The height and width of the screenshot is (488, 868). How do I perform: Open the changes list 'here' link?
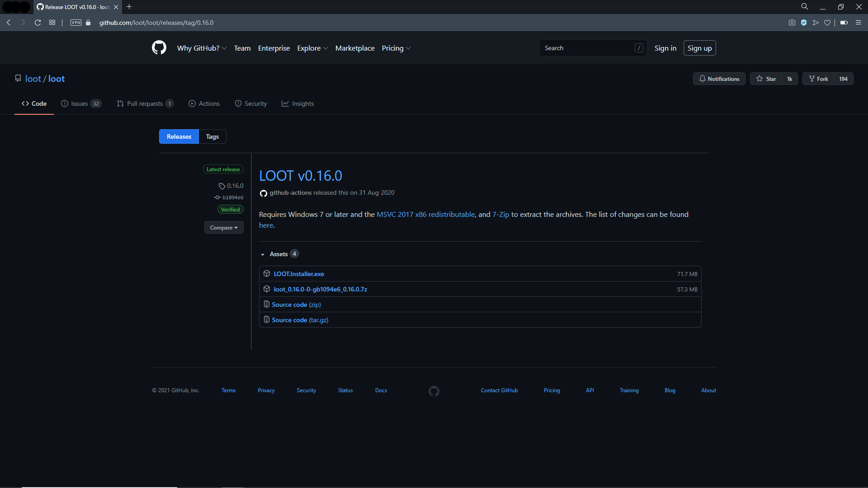[x=266, y=225]
